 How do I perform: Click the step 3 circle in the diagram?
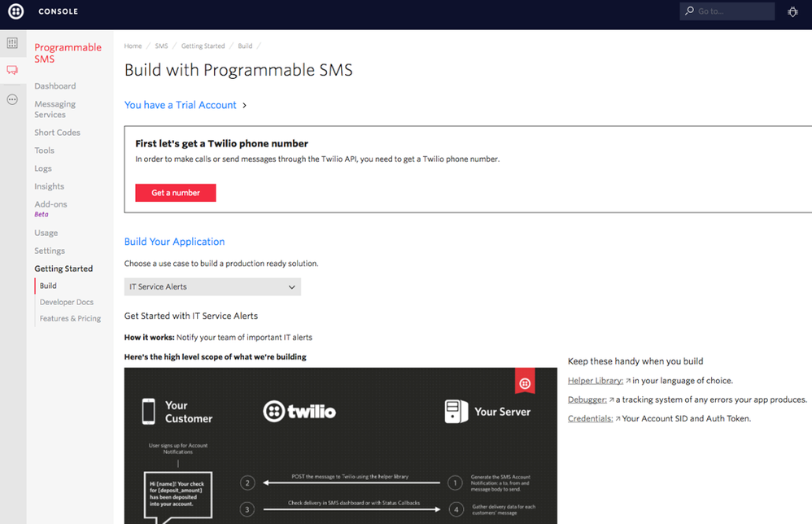[x=247, y=509]
